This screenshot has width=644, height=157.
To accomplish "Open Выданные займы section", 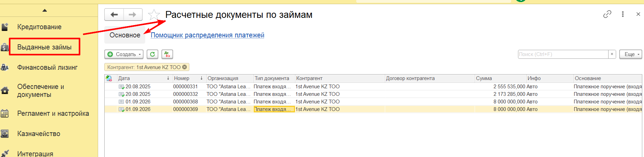I will coord(44,47).
